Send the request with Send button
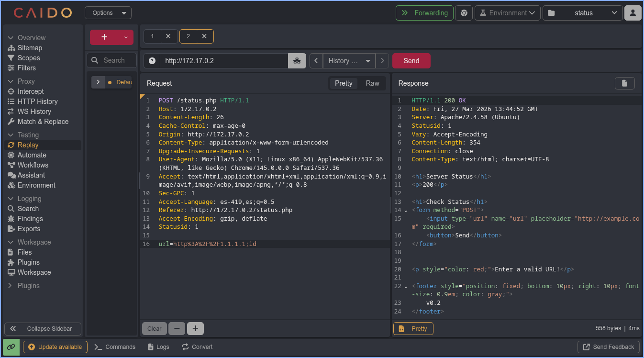644x358 pixels. point(411,61)
